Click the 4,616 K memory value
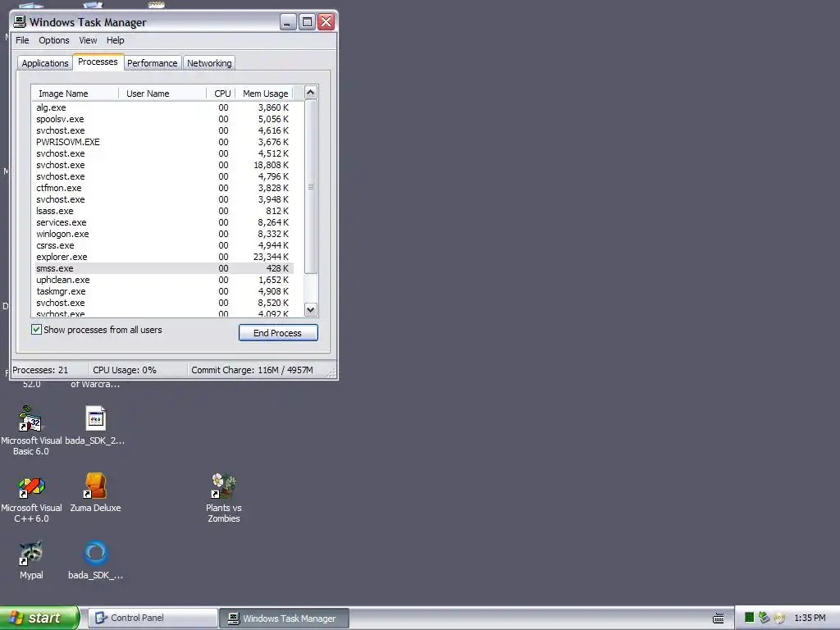840x630 pixels. (273, 130)
